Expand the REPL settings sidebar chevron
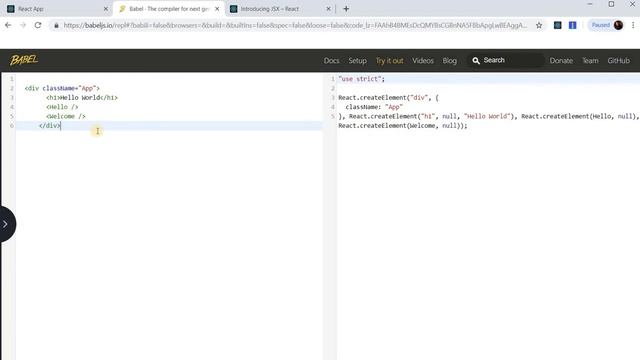 point(5,224)
